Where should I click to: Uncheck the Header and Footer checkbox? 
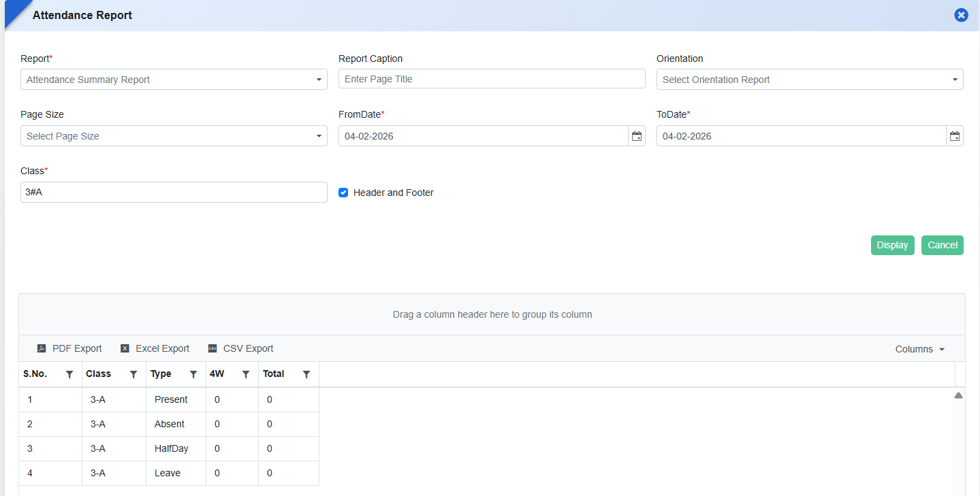point(343,193)
